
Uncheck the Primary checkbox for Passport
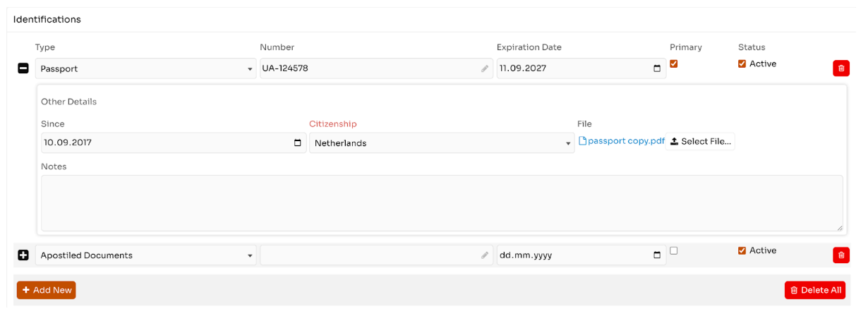[x=674, y=63]
